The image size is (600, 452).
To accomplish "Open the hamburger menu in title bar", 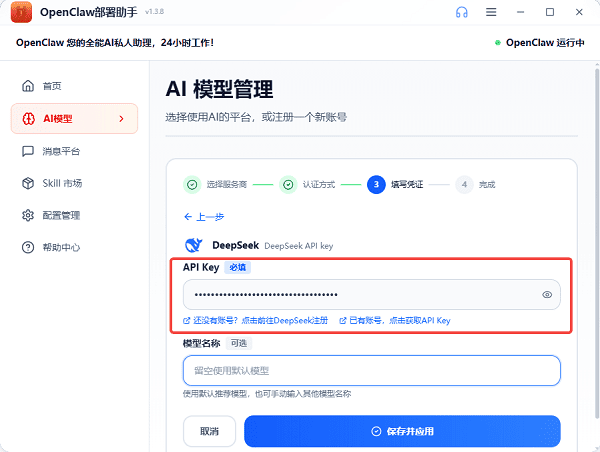I will tap(491, 12).
